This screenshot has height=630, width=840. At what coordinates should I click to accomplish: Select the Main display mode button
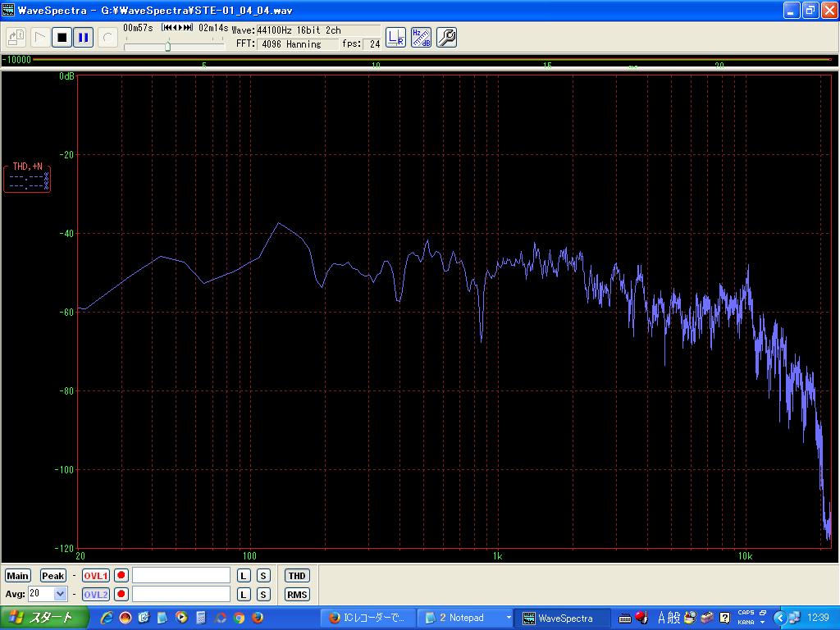[17, 576]
